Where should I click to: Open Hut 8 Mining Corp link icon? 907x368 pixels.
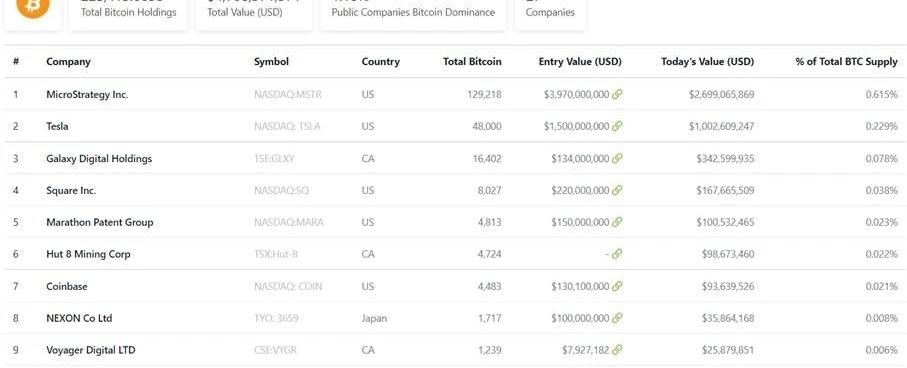[x=617, y=254]
